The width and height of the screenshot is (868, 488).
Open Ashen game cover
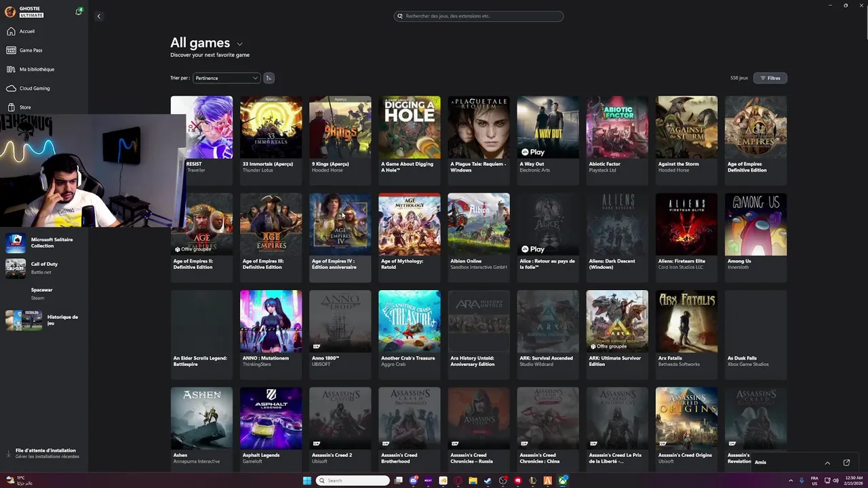click(x=201, y=418)
